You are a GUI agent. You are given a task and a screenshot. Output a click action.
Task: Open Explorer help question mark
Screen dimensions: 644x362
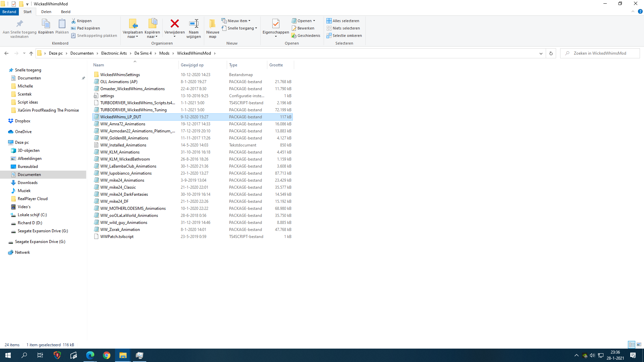(640, 12)
